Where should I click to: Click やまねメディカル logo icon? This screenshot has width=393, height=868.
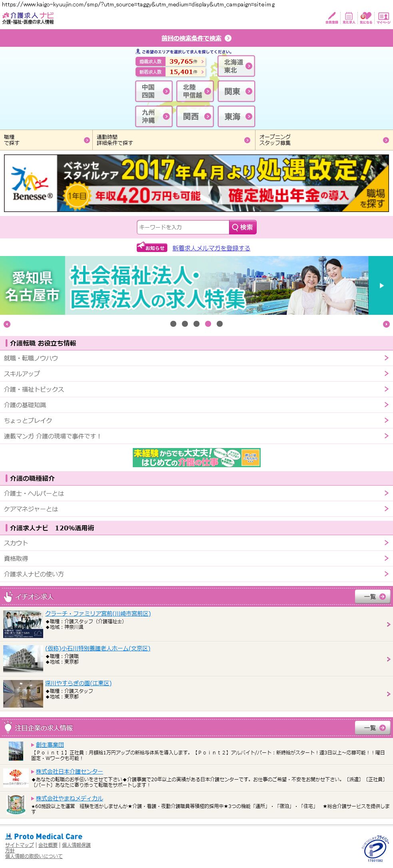[16, 804]
